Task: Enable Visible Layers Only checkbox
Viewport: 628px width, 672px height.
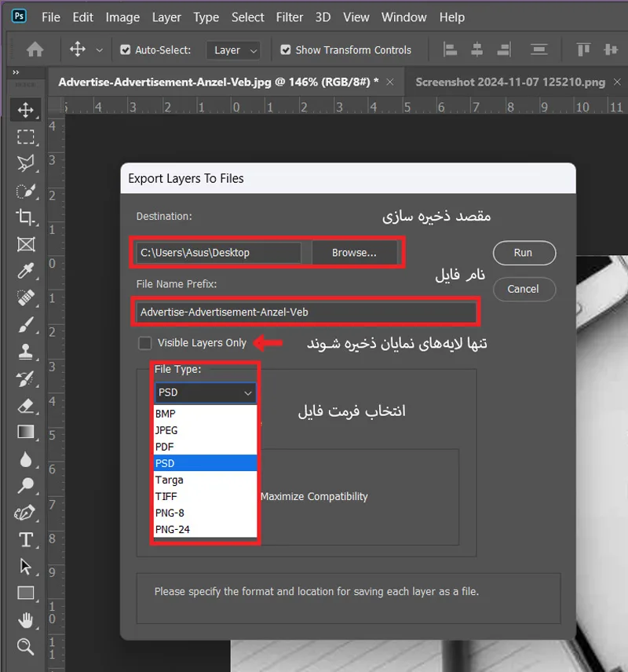Action: (x=145, y=343)
